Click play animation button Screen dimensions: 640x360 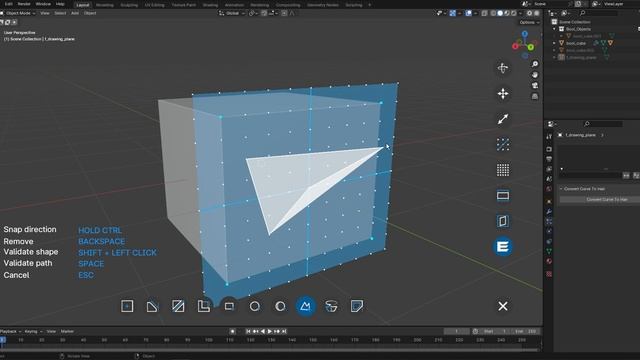point(270,331)
